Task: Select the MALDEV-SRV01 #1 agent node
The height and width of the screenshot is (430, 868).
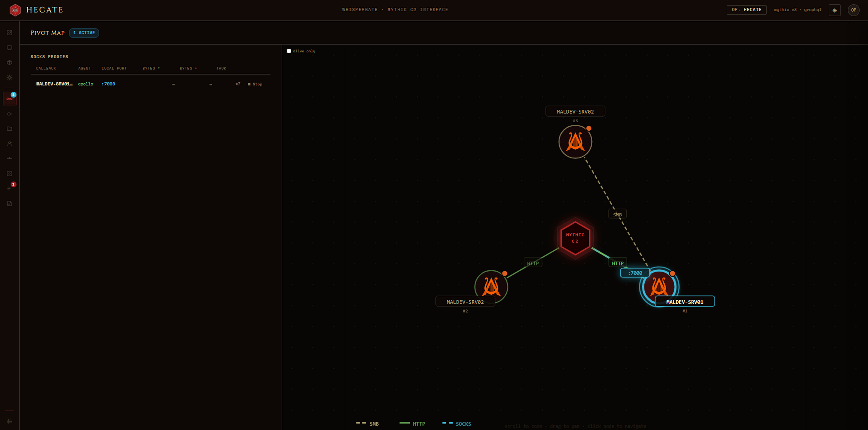Action: click(659, 287)
